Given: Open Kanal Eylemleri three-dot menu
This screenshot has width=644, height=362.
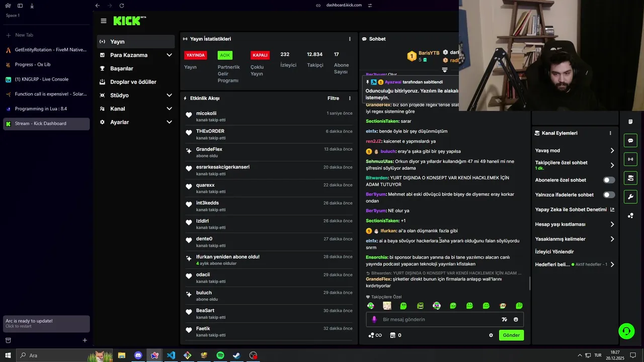Looking at the screenshot, I should coord(610,133).
